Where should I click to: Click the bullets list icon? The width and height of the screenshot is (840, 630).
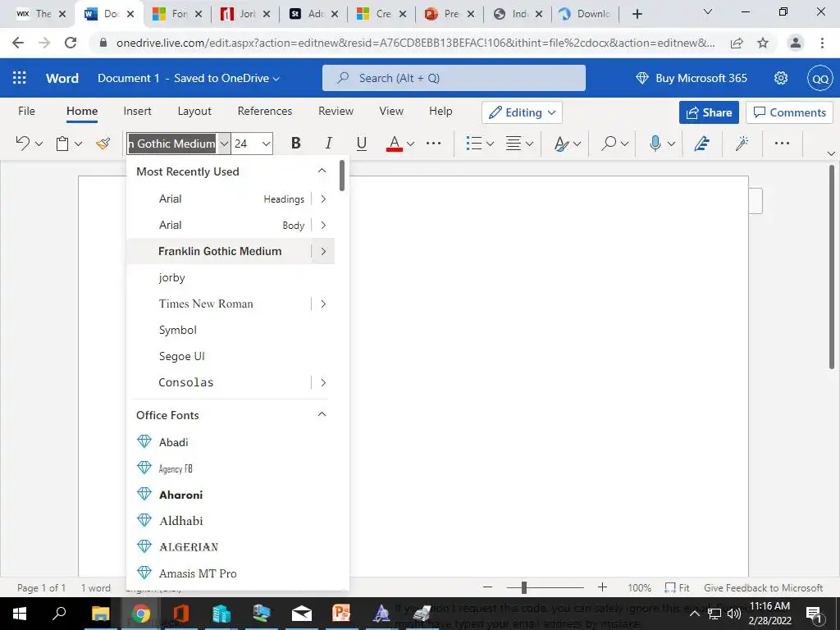point(473,144)
